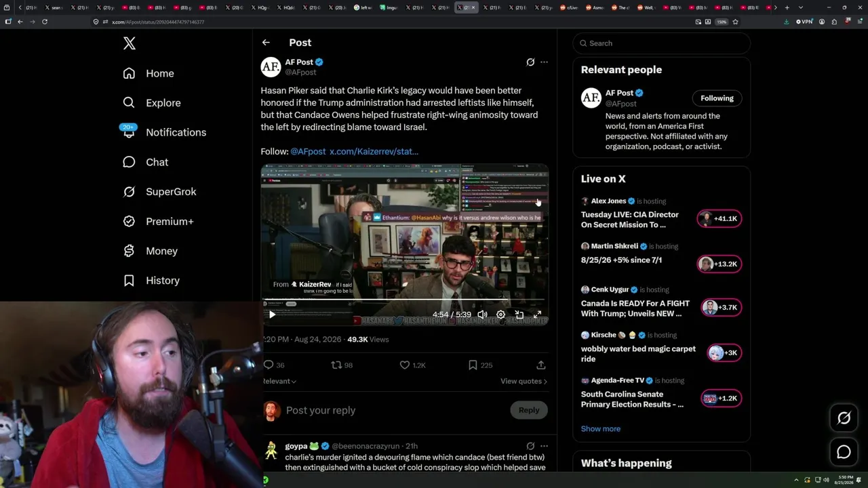
Task: Go to Home in sidebar
Action: (149, 73)
